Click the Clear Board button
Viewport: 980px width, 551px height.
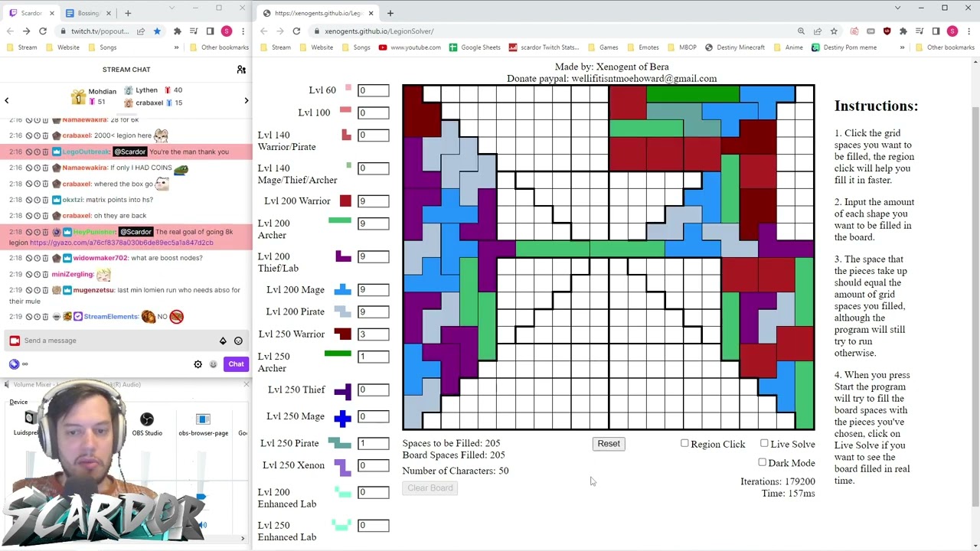point(430,488)
